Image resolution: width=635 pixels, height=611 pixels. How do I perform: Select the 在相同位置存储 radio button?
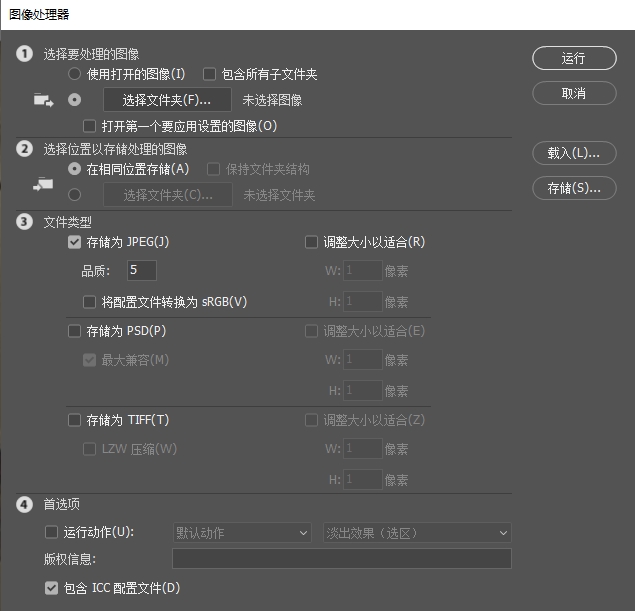coord(74,169)
